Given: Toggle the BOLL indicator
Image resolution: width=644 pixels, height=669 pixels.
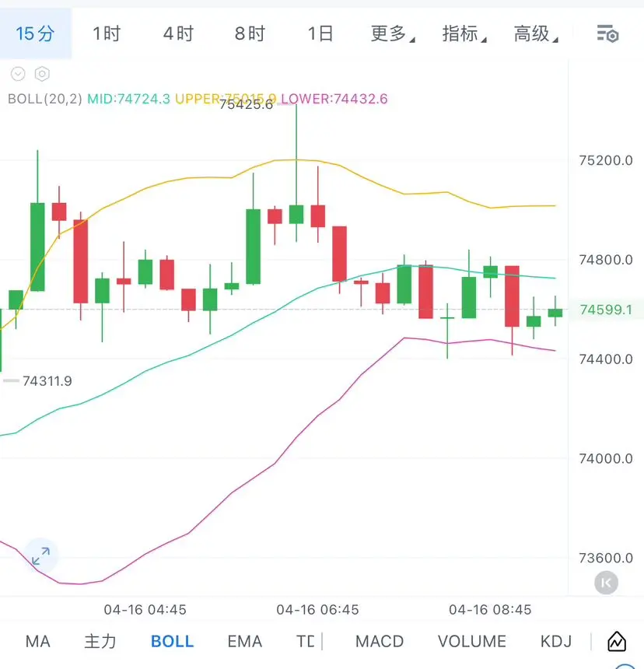Looking at the screenshot, I should click(x=173, y=641).
